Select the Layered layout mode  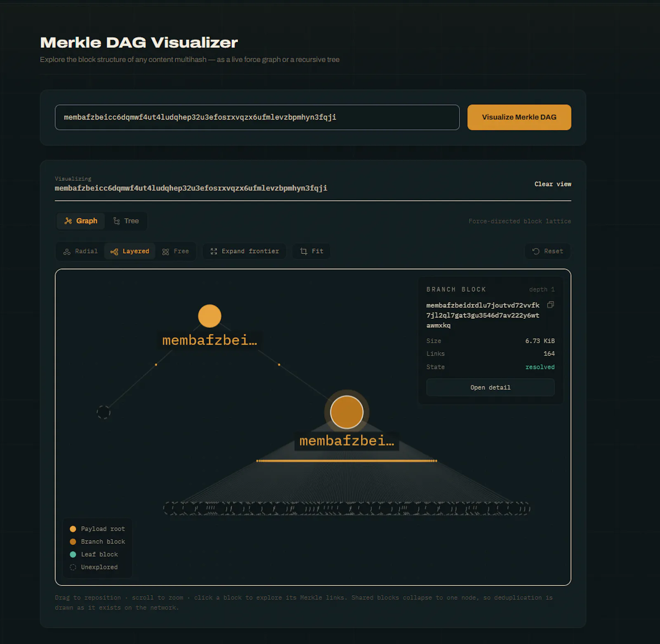[130, 251]
